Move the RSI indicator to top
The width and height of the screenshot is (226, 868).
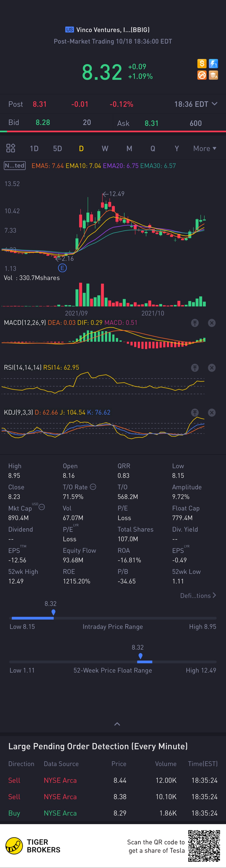(x=195, y=368)
